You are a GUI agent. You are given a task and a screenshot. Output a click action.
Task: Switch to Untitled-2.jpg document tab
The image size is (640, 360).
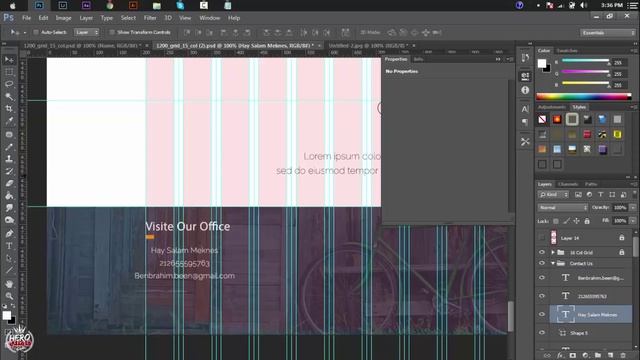coord(368,46)
